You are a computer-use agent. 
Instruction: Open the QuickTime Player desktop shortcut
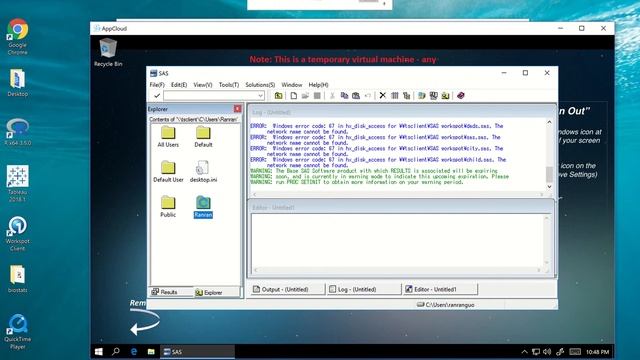click(18, 332)
